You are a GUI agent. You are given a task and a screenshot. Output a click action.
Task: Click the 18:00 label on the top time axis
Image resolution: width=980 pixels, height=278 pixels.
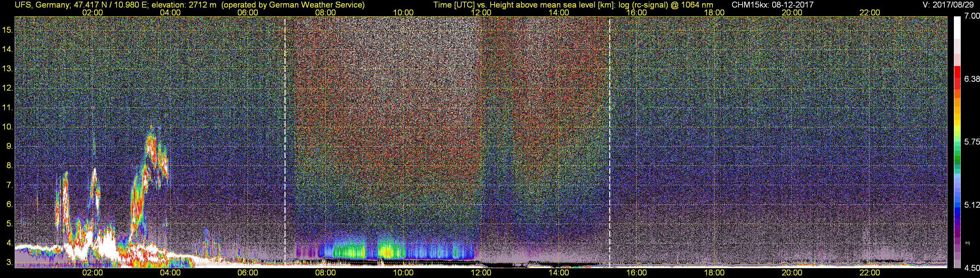click(x=714, y=12)
